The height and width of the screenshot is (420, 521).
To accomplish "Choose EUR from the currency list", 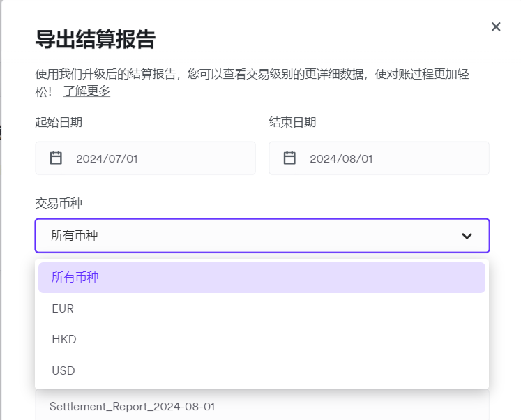I will pyautogui.click(x=63, y=308).
